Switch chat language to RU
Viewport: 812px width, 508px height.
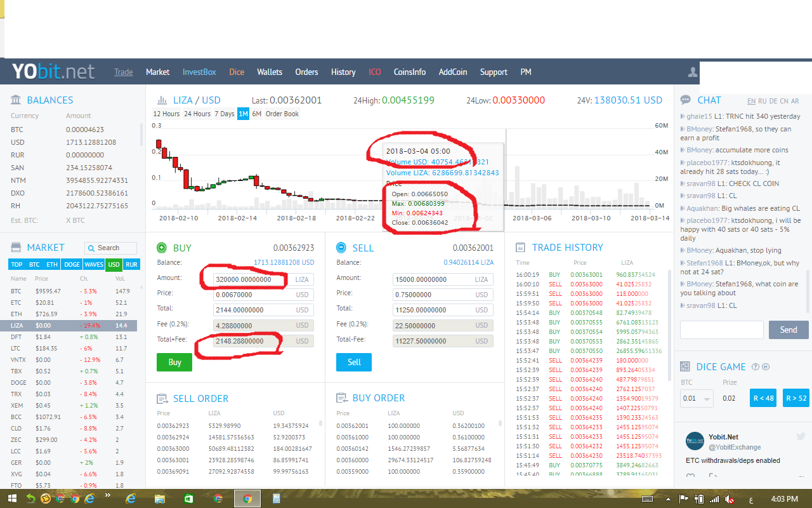coord(763,102)
